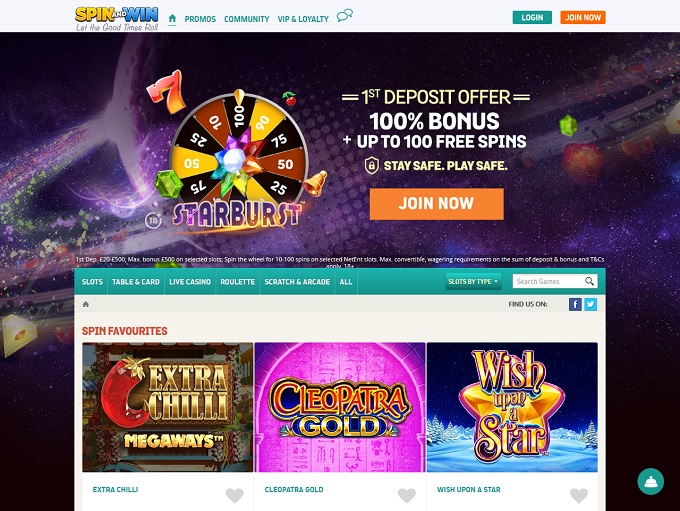Open the round bell help button

pos(651,482)
